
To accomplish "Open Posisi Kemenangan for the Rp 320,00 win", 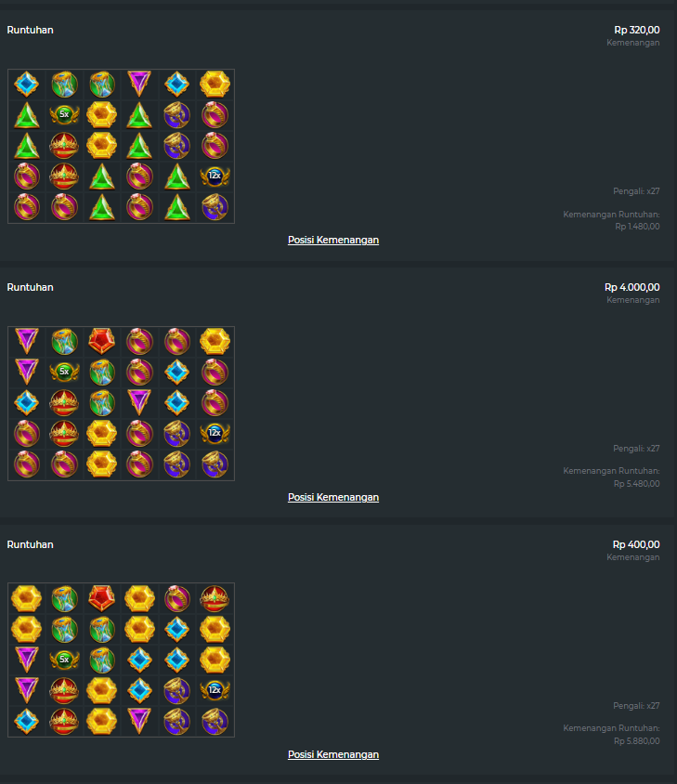I will tap(333, 240).
